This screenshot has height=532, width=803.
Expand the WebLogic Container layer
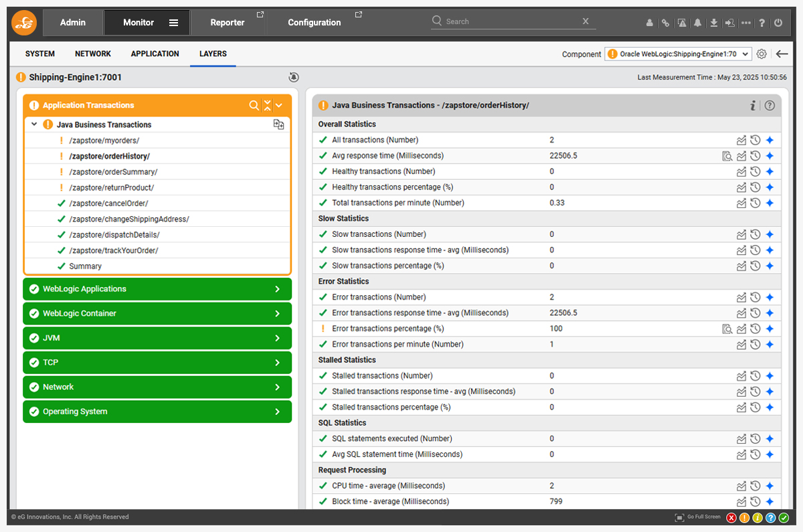(277, 314)
